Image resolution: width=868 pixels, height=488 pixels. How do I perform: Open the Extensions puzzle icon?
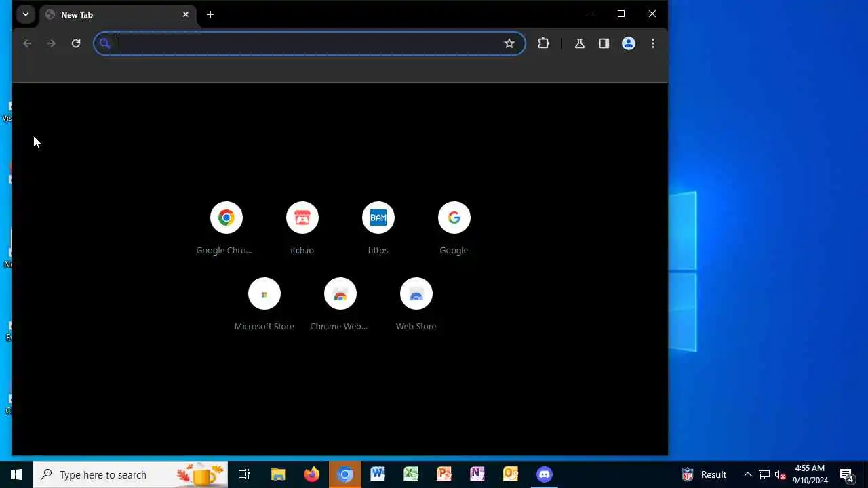543,43
